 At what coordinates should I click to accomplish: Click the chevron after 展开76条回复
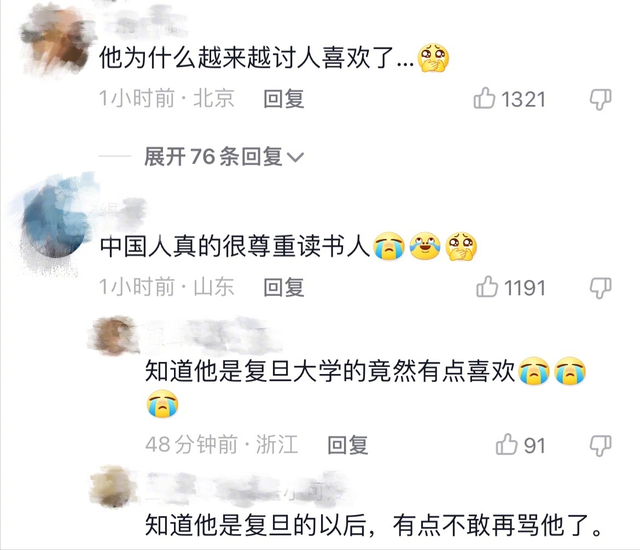tap(296, 157)
